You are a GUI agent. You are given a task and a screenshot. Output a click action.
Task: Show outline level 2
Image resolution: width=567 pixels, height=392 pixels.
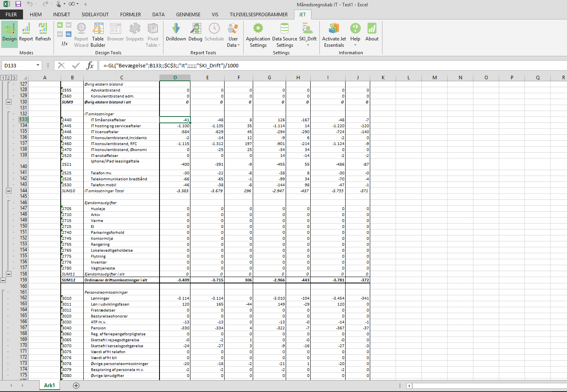coord(9,78)
